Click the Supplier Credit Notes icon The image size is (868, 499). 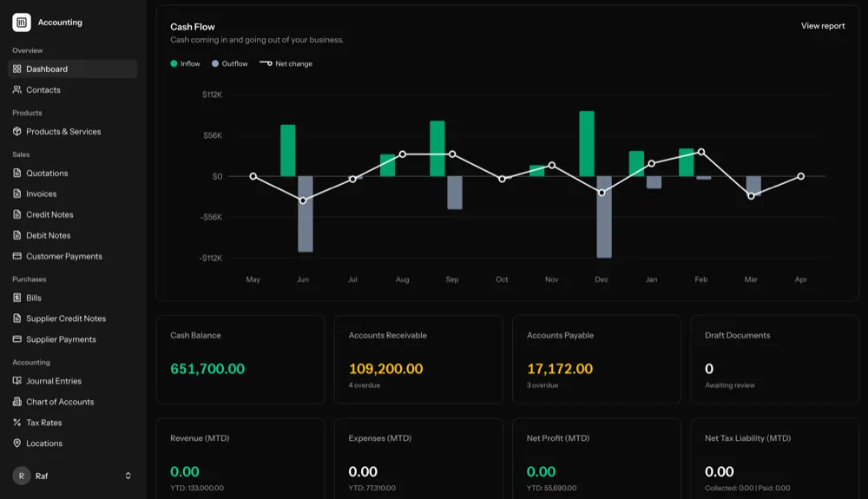[x=17, y=318]
